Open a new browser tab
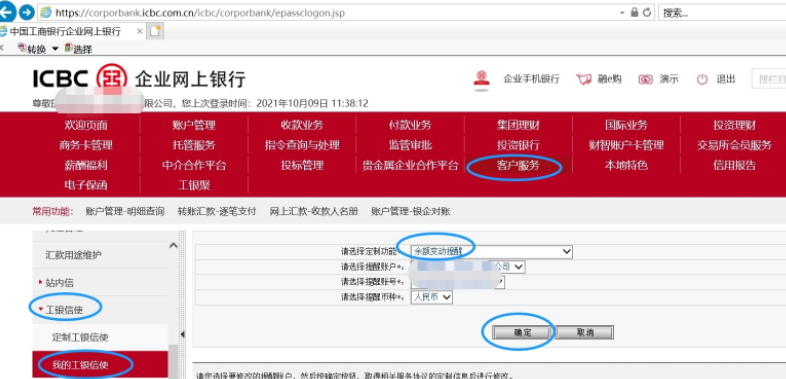The image size is (786, 379). coord(155,31)
